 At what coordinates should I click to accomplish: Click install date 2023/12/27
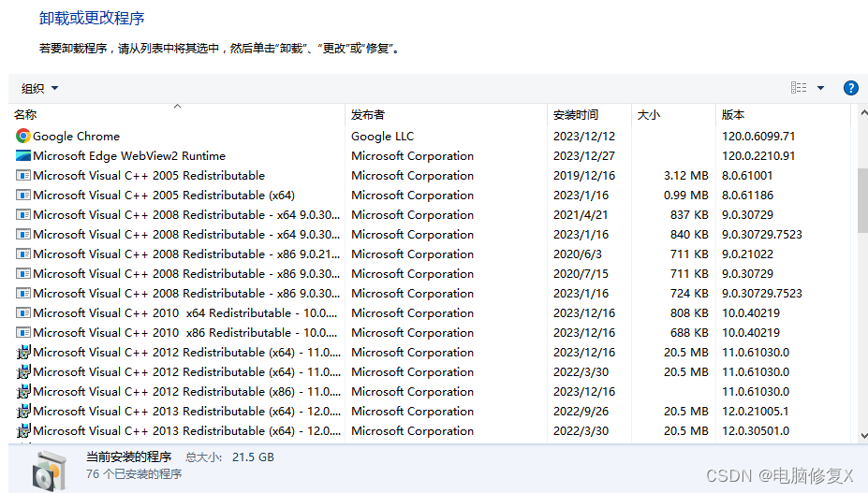(584, 156)
